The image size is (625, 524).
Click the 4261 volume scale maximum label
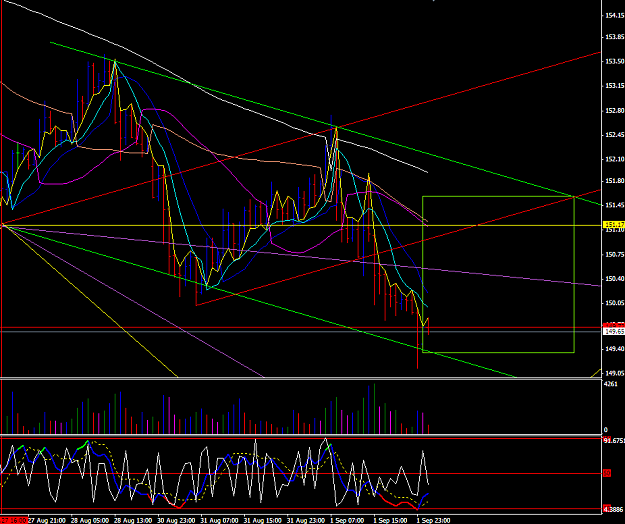pyautogui.click(x=611, y=384)
